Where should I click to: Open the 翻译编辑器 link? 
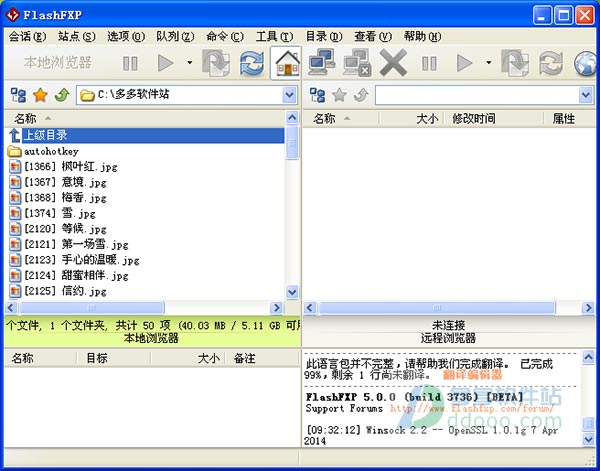[472, 375]
